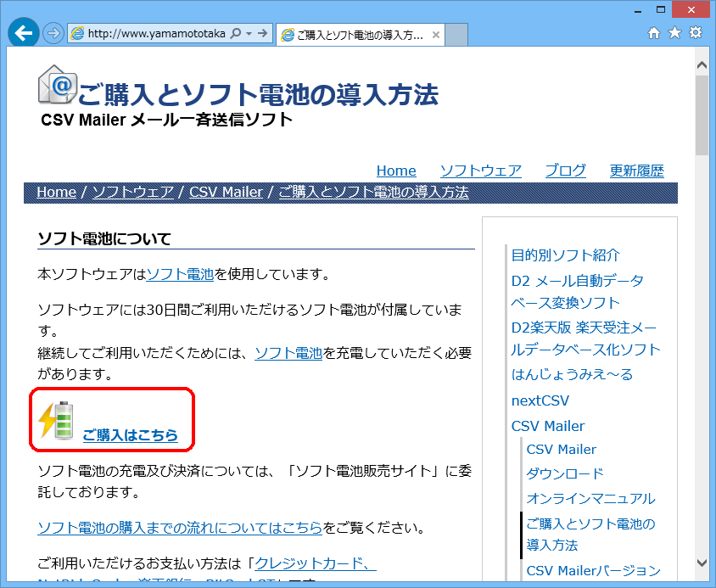716x588 pixels.
Task: Click the battery charging icon
Action: 56,420
